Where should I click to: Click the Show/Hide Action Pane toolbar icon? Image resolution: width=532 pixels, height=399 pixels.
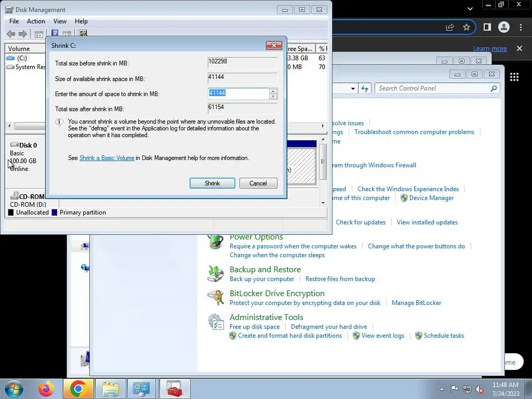click(x=67, y=34)
